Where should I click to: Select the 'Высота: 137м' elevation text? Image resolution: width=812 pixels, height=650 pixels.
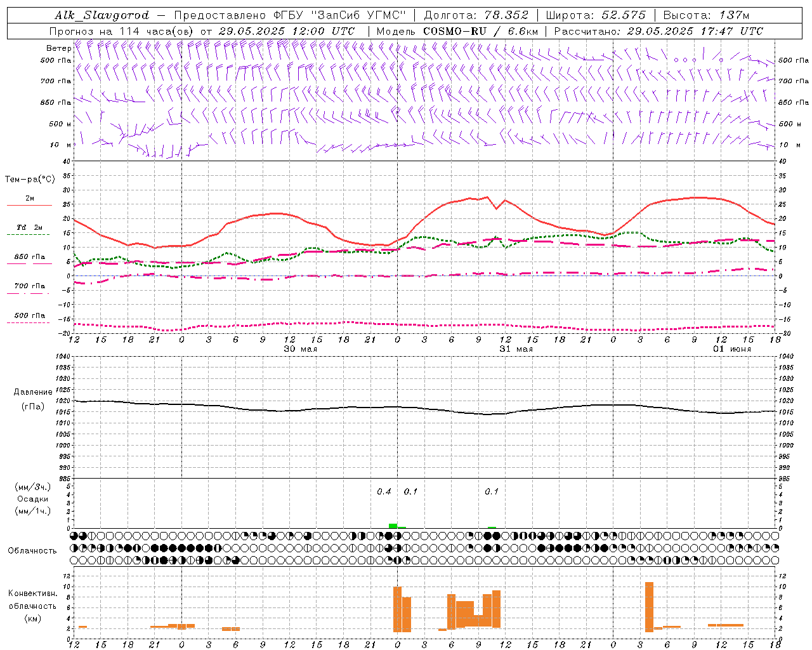706,15
